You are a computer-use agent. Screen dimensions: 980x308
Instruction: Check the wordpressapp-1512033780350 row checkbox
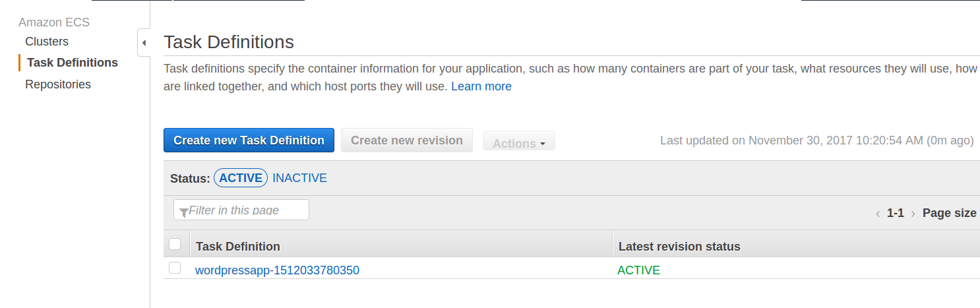[x=175, y=268]
